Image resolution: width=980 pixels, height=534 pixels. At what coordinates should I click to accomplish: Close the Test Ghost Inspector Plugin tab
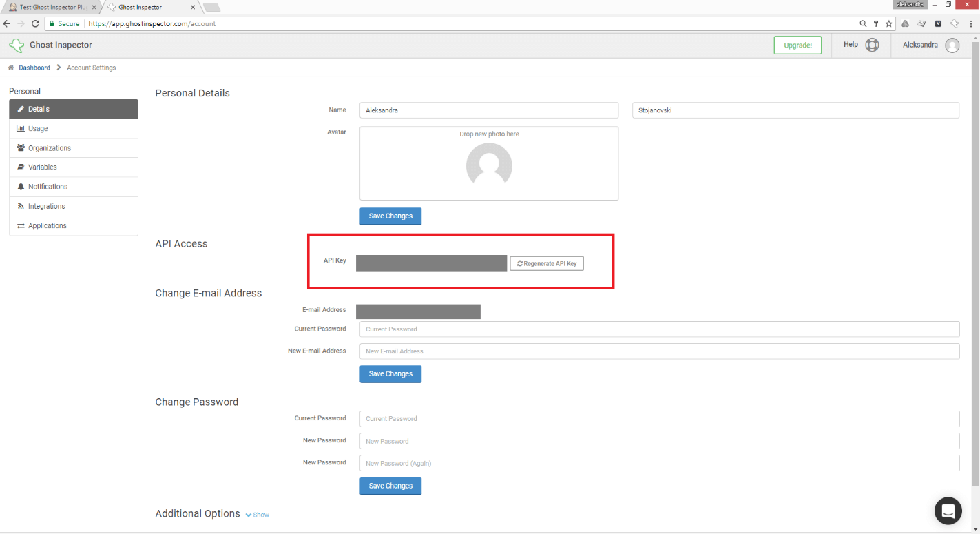[94, 8]
